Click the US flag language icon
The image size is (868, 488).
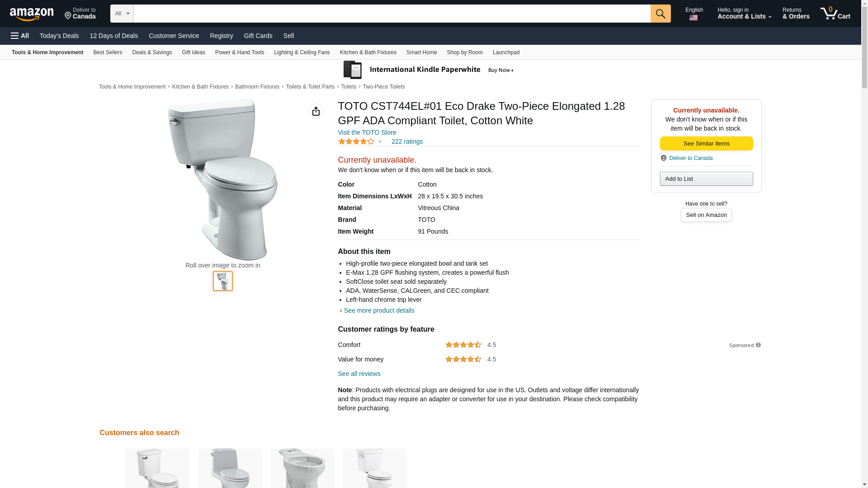[693, 18]
